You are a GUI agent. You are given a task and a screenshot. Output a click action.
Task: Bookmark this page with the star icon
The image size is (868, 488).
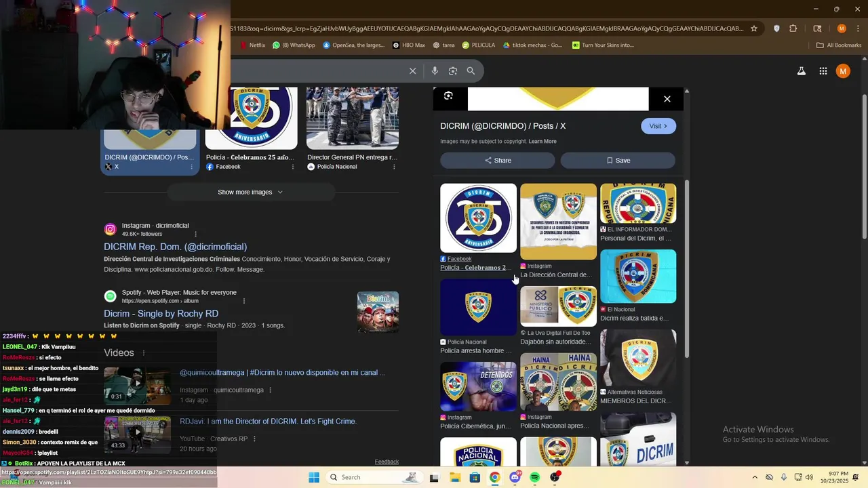pos(753,28)
